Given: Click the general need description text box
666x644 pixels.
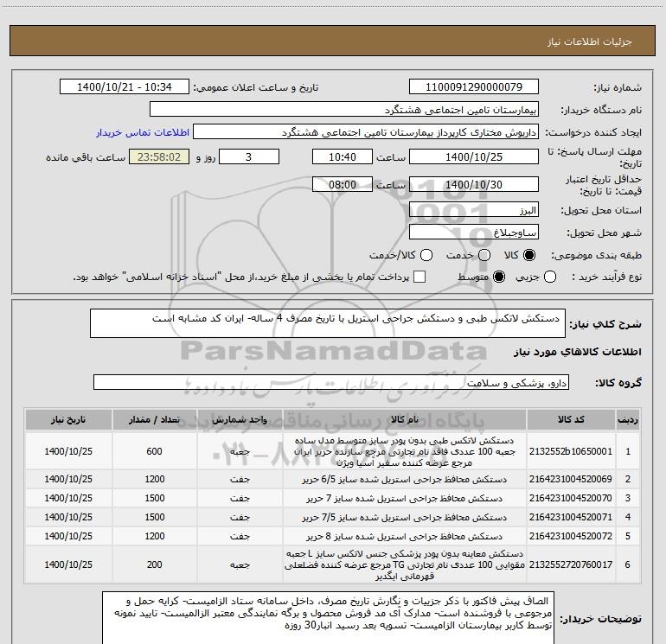Looking at the screenshot, I should (328, 323).
